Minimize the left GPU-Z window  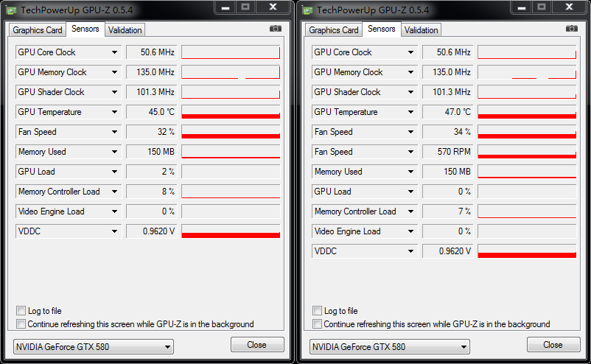[x=225, y=7]
